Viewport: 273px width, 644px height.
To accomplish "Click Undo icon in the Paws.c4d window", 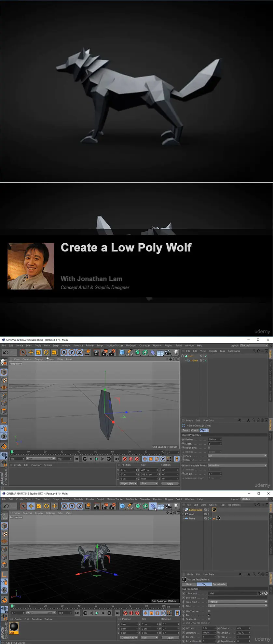I will 6,506.
